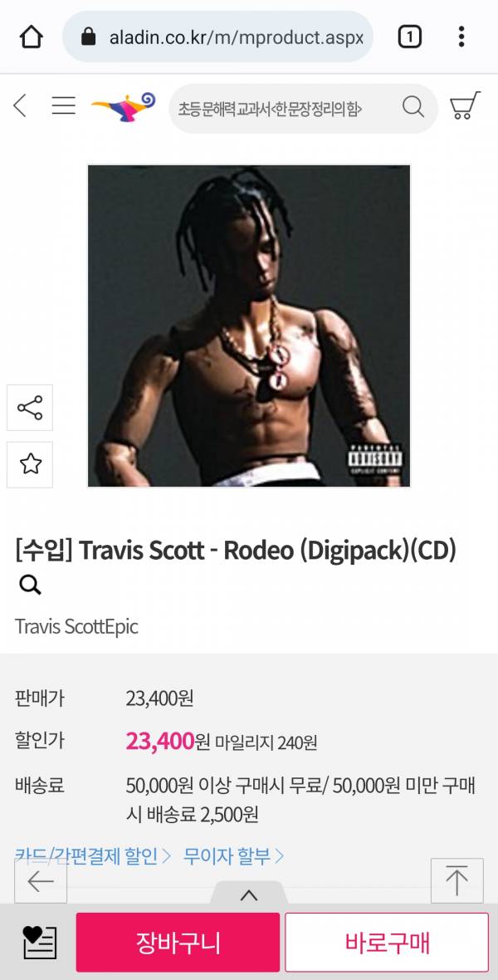Open the hamburger category menu
The image size is (498, 980).
coord(63,105)
